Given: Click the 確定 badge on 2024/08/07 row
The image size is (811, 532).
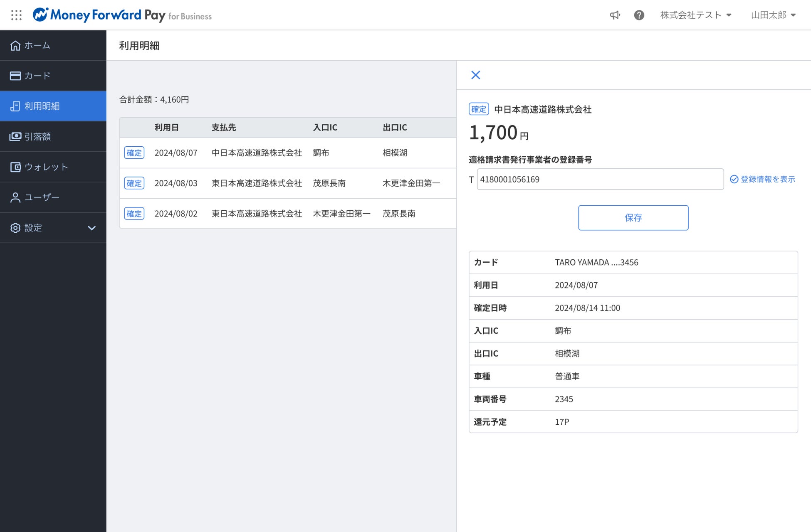Looking at the screenshot, I should point(134,153).
